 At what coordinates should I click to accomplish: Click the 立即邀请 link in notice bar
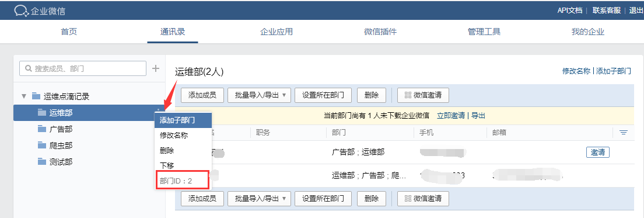pyautogui.click(x=451, y=116)
